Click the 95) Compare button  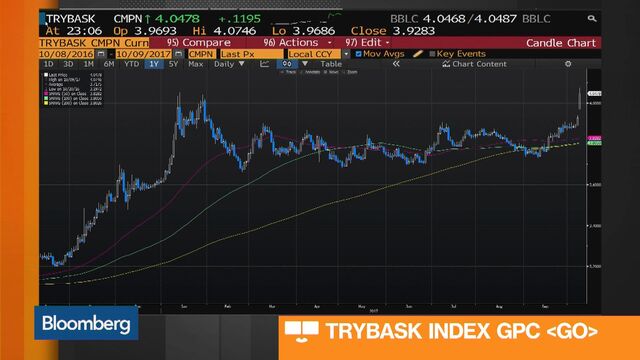(x=199, y=43)
